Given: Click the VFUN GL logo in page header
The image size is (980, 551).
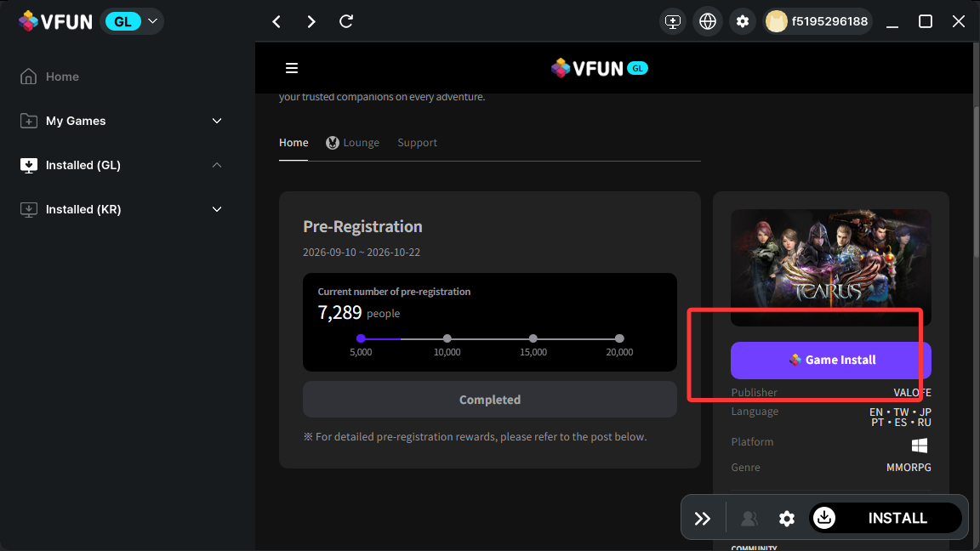Looking at the screenshot, I should [599, 68].
